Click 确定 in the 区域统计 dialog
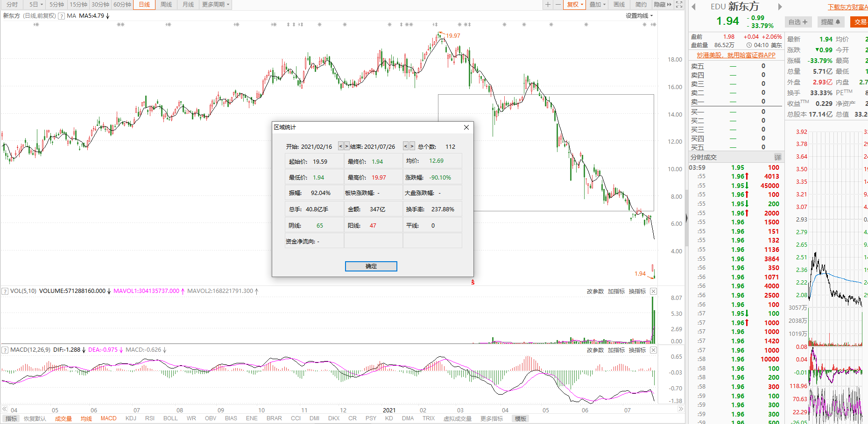Screen dimensions: 868x424 coord(371,266)
